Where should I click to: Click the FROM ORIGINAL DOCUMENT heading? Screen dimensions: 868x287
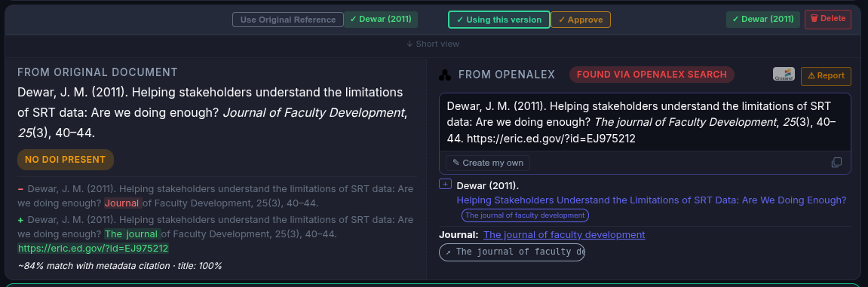pyautogui.click(x=97, y=72)
